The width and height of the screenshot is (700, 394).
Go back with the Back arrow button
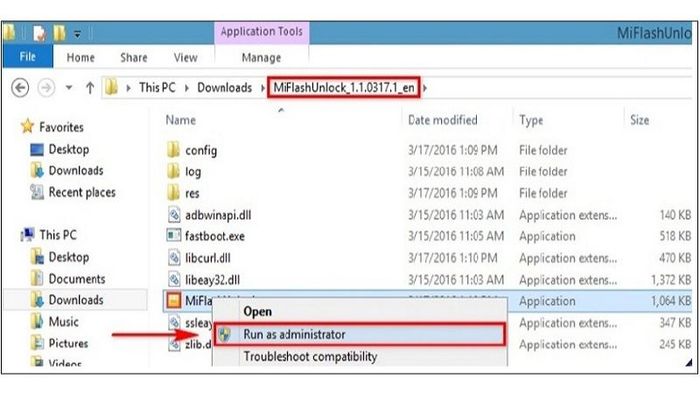click(20, 88)
